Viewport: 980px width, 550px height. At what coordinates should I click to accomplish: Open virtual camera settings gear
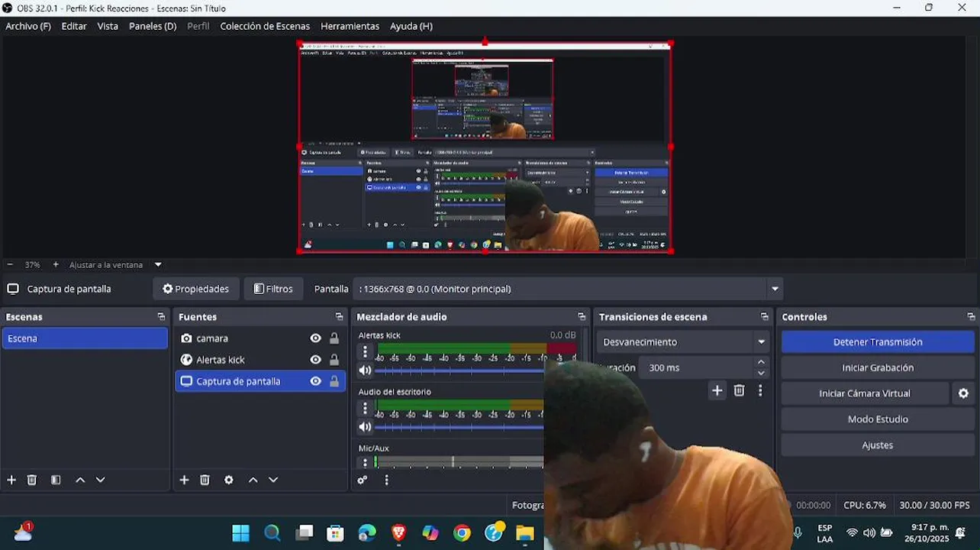coord(963,393)
